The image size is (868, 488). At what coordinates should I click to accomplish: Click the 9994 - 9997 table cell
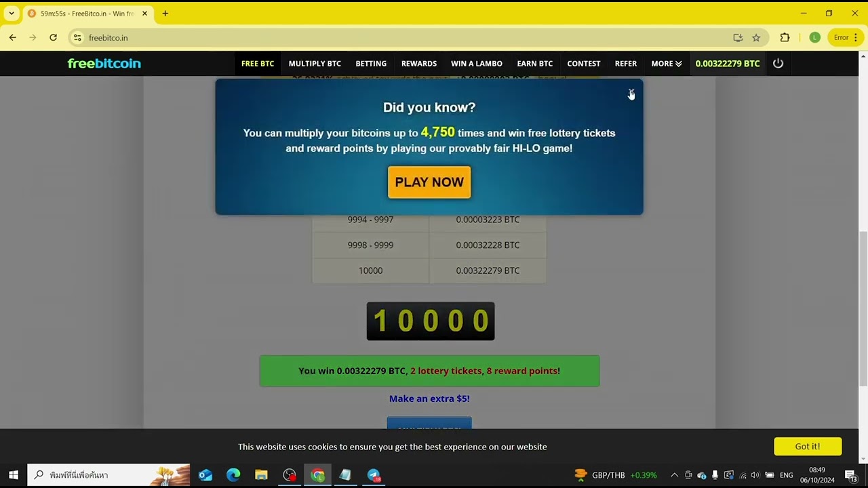[370, 220]
